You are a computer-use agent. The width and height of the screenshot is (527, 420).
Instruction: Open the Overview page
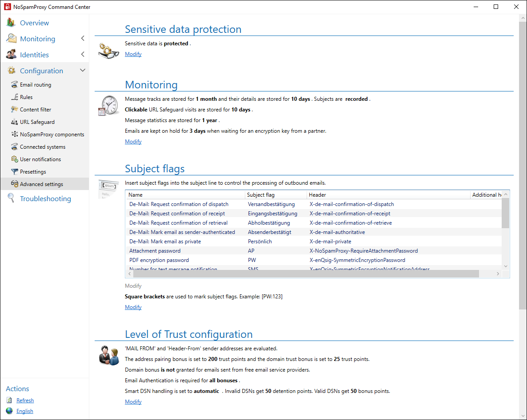(34, 23)
